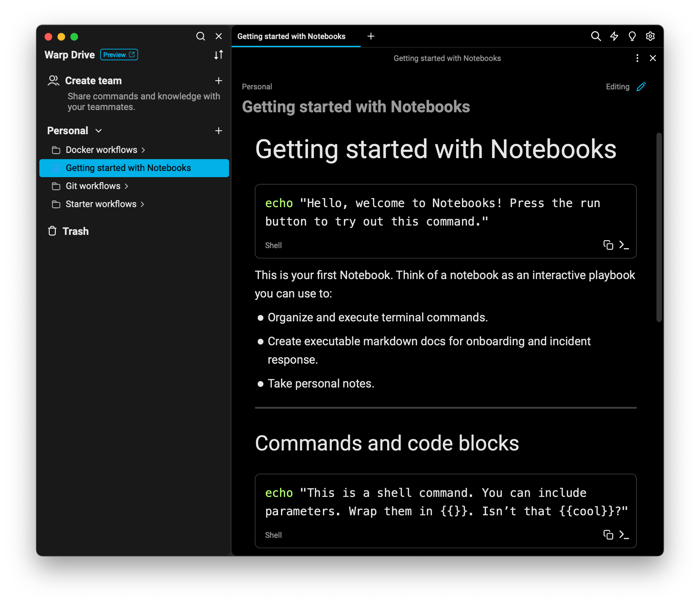Open the lightning bolt AI icon
The width and height of the screenshot is (700, 604).
coord(614,36)
